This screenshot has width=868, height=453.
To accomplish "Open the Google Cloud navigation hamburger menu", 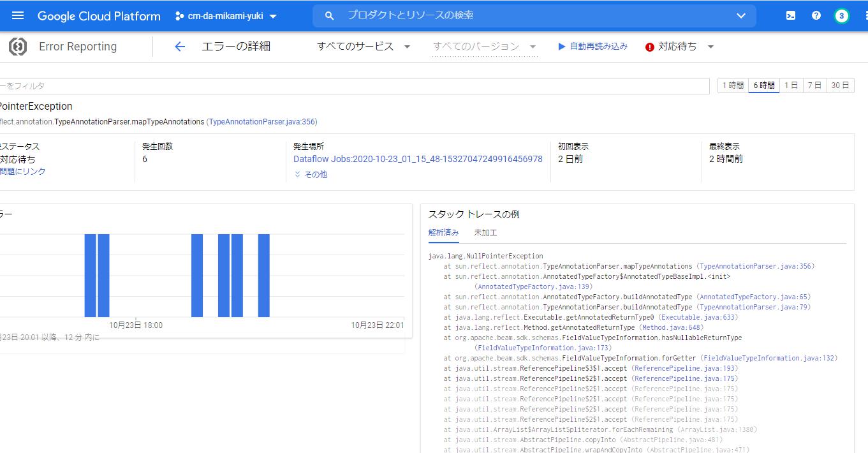I will [17, 16].
